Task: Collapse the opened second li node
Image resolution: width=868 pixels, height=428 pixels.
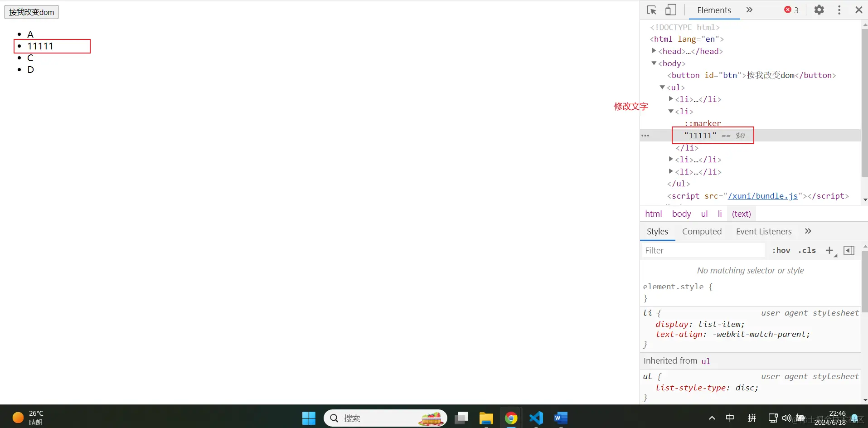Action: tap(671, 111)
